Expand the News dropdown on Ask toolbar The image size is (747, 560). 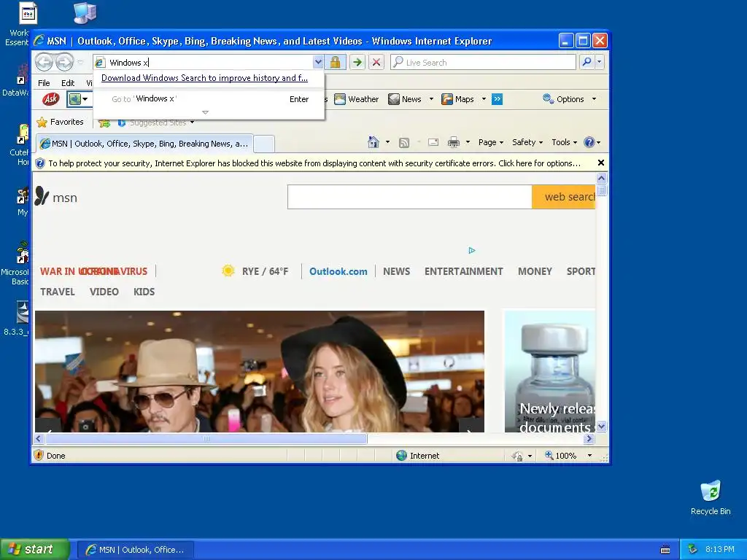[x=431, y=99]
